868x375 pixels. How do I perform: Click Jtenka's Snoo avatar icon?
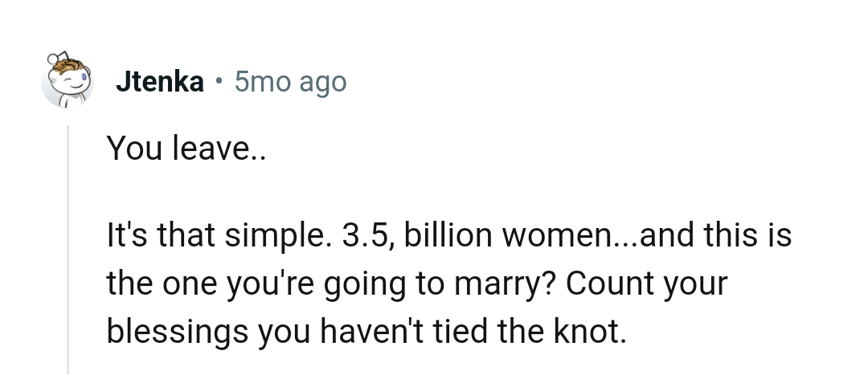[68, 81]
